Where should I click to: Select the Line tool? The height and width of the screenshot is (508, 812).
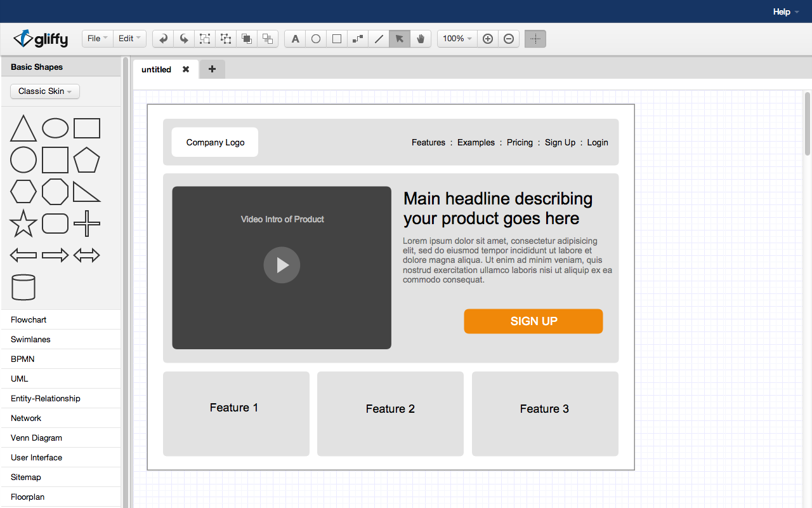click(379, 39)
